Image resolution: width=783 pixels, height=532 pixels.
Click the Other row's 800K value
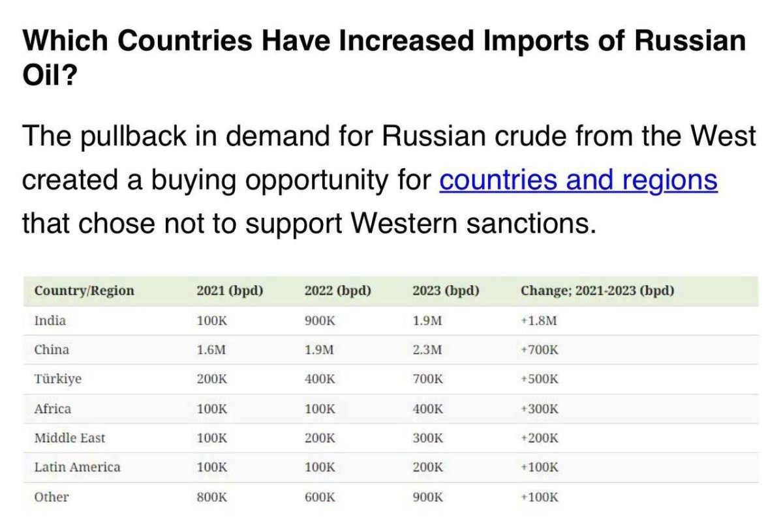212,497
